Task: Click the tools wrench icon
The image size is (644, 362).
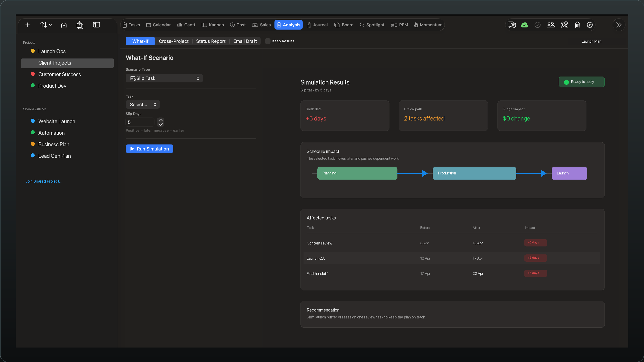Action: [x=564, y=25]
